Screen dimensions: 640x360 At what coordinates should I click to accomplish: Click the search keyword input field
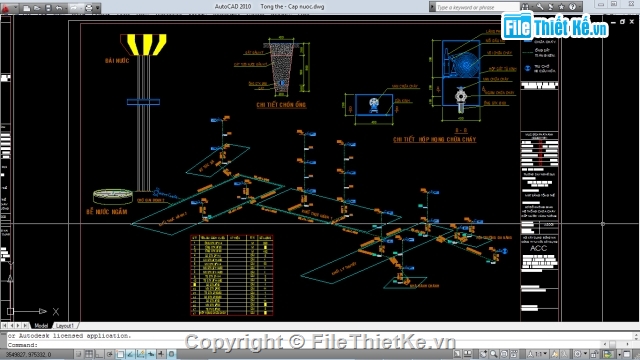[x=477, y=7]
